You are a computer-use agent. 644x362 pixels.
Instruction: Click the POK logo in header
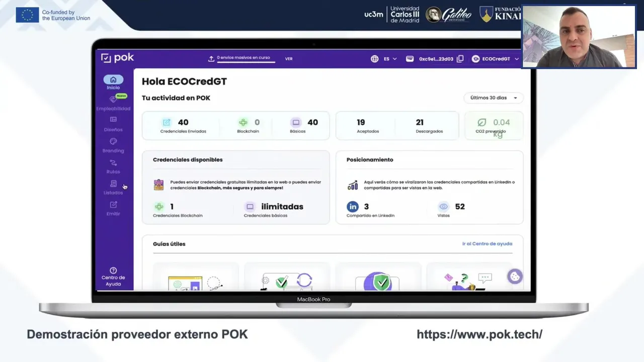pos(117,58)
